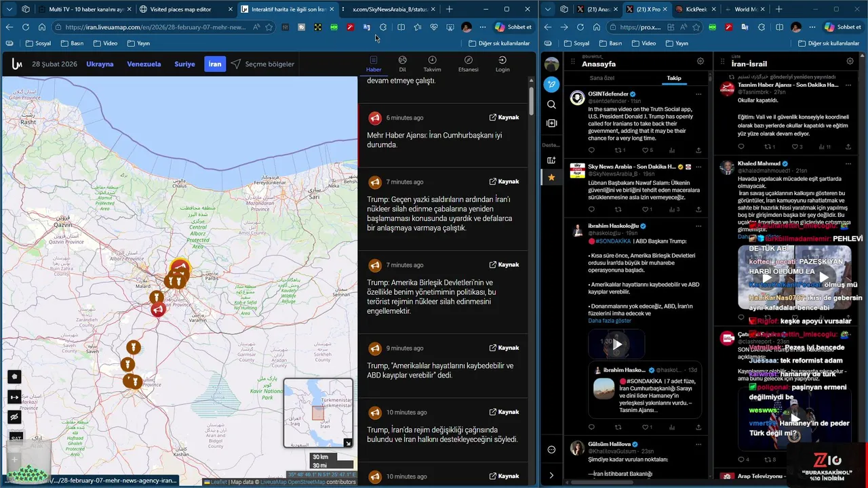Click the Liveuamap logo
Image resolution: width=868 pixels, height=488 pixels.
point(17,64)
